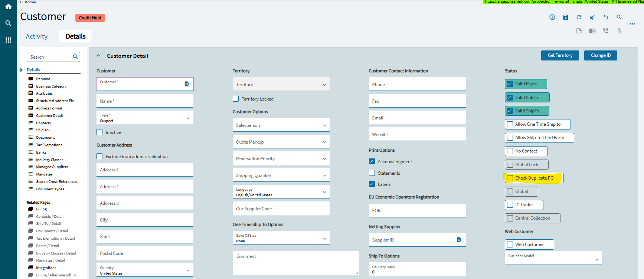Open attachments via paperclip icon
644x279 pixels.
click(619, 31)
